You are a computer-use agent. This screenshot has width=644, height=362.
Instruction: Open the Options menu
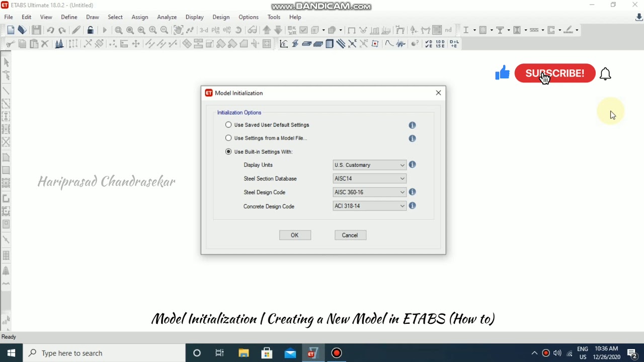pos(249,17)
